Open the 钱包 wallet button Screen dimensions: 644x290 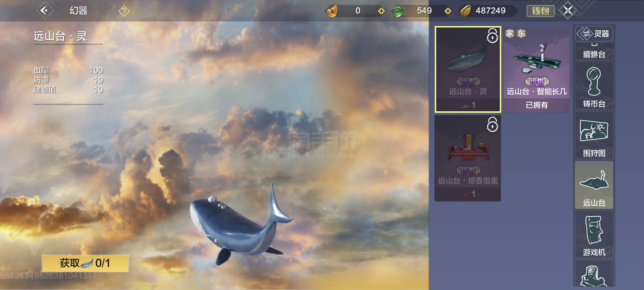tap(540, 11)
